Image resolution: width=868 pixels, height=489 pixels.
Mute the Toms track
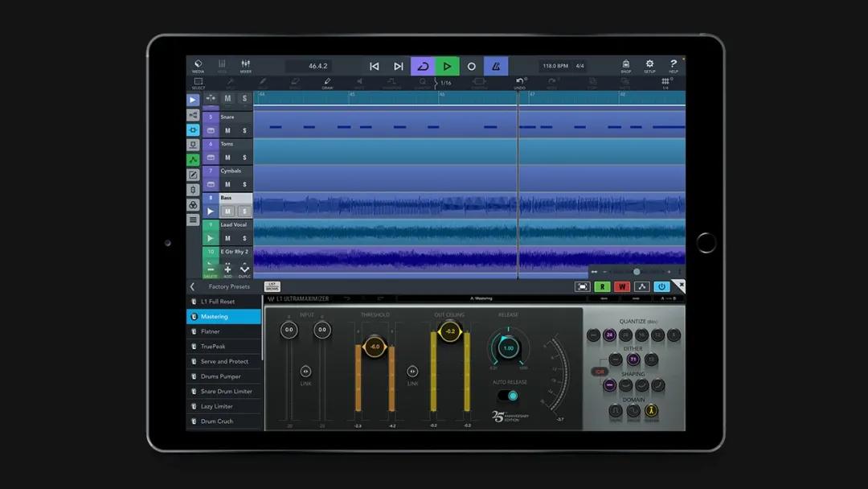point(227,158)
